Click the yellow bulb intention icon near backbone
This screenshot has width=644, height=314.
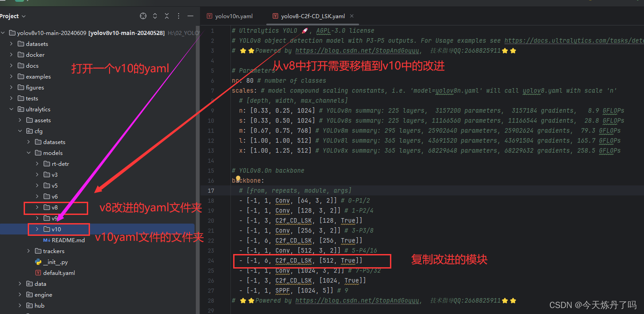tap(238, 179)
